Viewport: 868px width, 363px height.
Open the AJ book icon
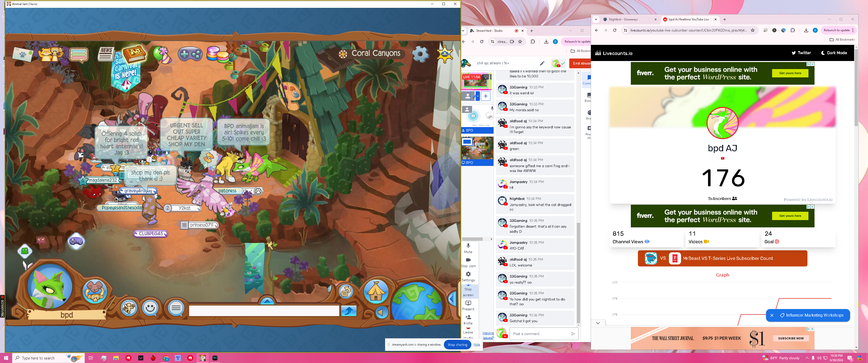tap(134, 54)
